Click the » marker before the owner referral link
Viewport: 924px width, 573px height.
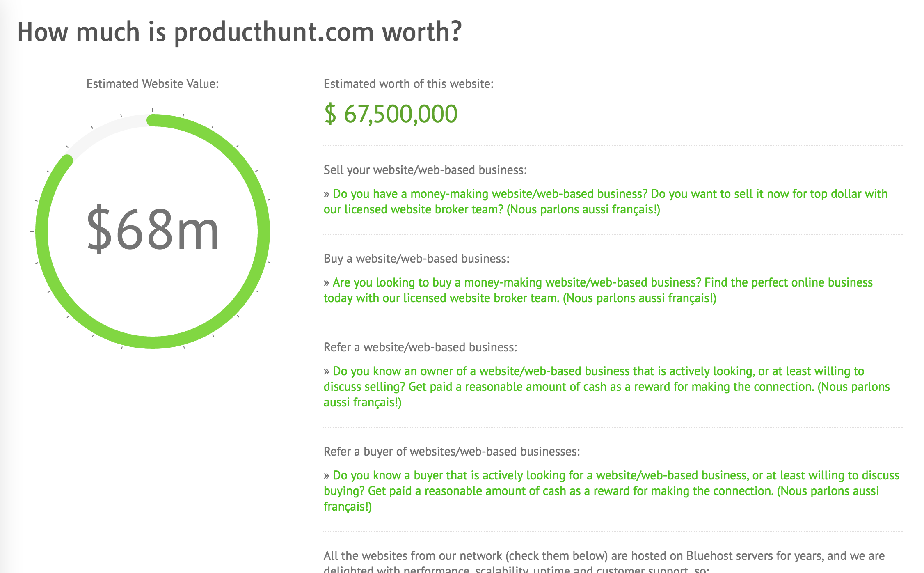click(x=327, y=371)
